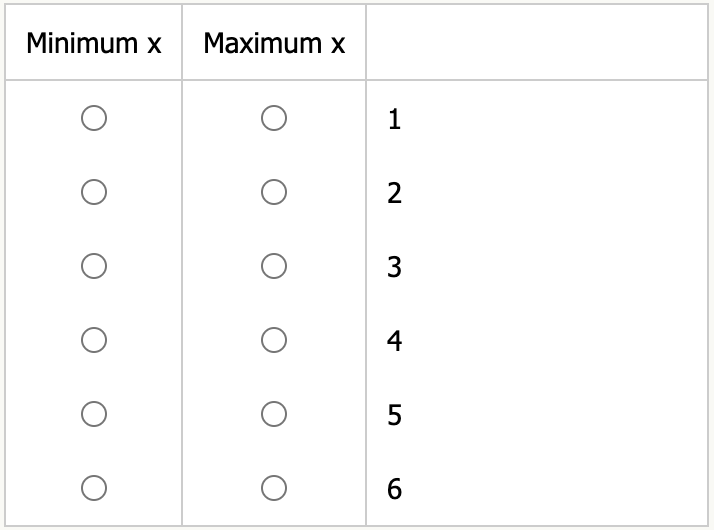Click the number 3 row label

[394, 267]
